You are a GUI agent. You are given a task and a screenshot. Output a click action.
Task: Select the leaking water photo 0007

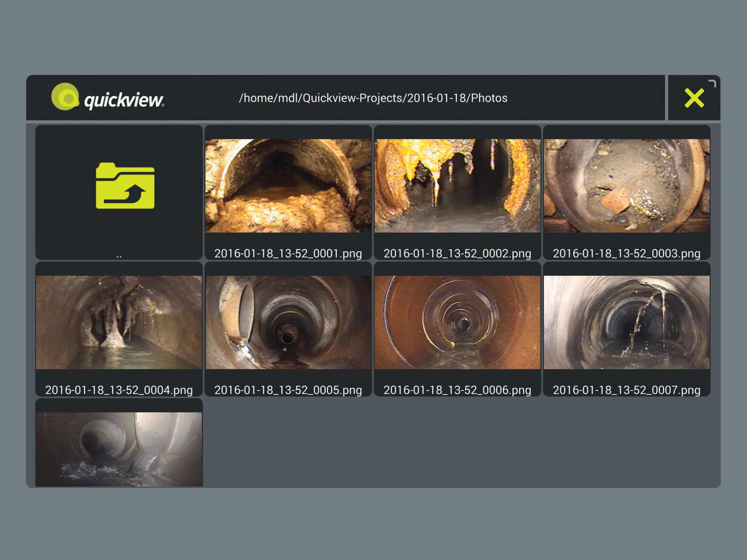tap(627, 322)
